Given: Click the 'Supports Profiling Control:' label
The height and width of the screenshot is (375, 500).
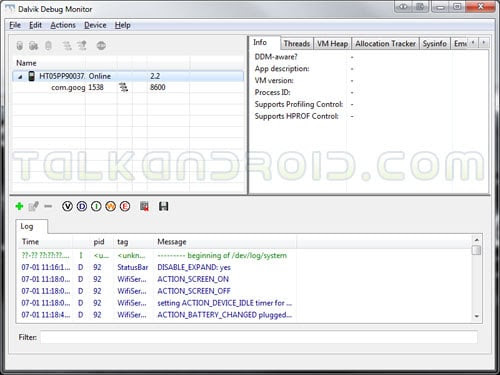Looking at the screenshot, I should pos(299,104).
